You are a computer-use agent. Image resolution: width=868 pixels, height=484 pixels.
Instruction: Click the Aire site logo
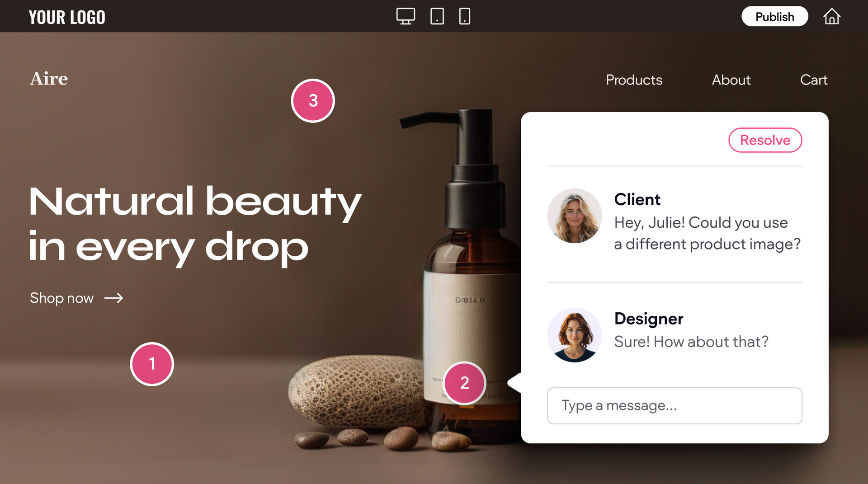(x=49, y=79)
